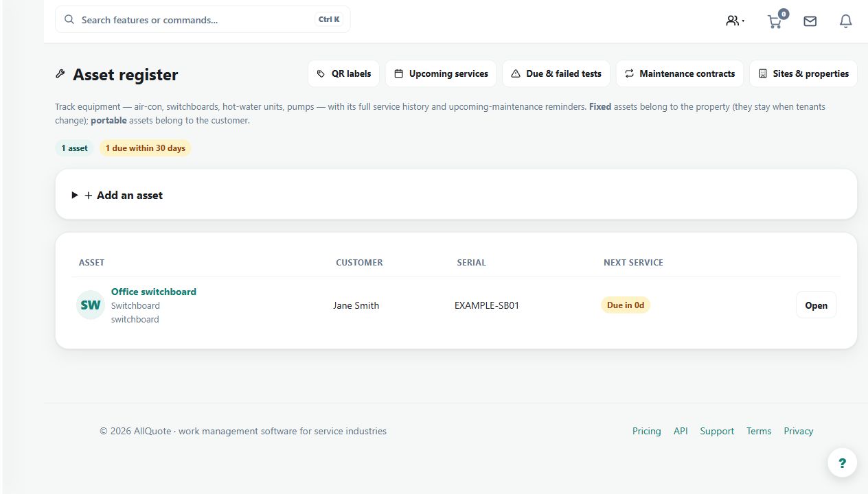Click the NEXT SERVICE column header

(x=633, y=263)
